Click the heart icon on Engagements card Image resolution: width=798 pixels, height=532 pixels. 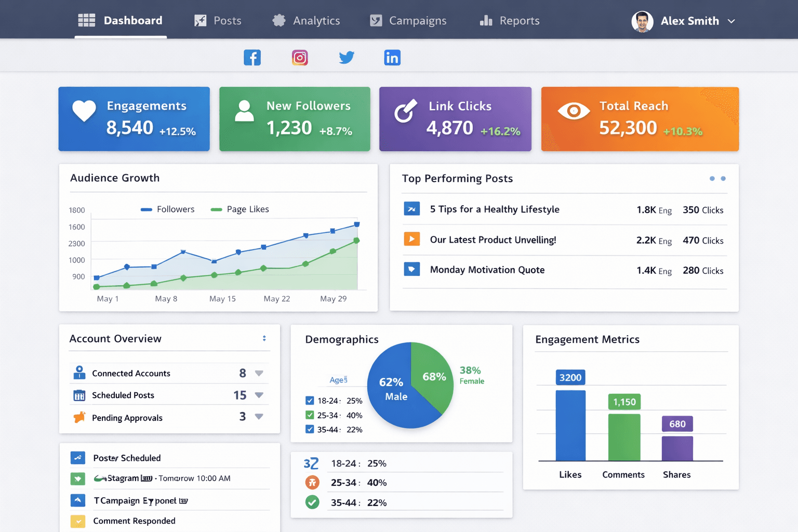[84, 111]
